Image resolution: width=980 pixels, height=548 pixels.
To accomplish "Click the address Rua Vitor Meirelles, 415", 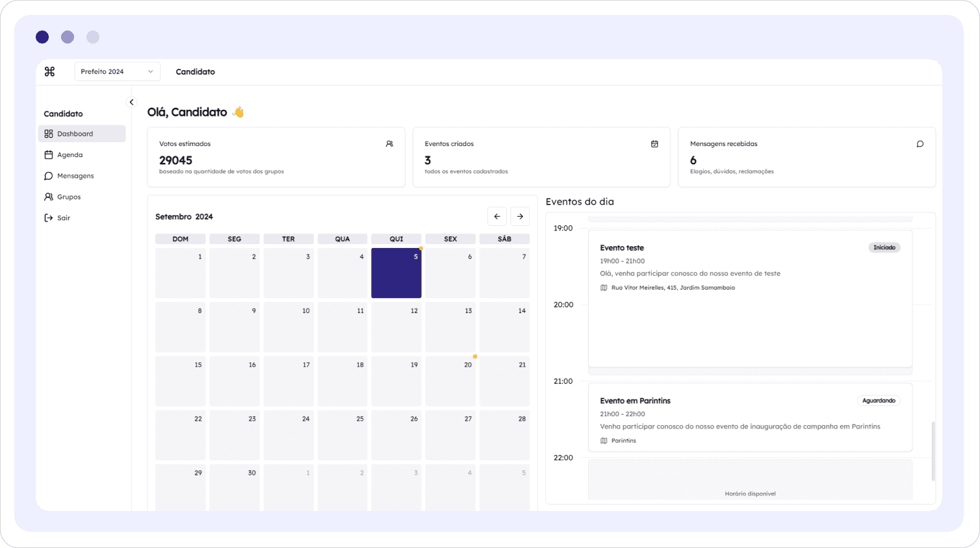I will click(673, 288).
